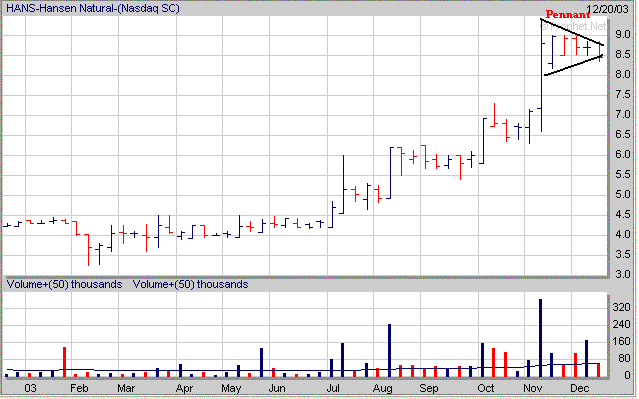Click the second Volume+(50) thousands label

pyautogui.click(x=190, y=284)
